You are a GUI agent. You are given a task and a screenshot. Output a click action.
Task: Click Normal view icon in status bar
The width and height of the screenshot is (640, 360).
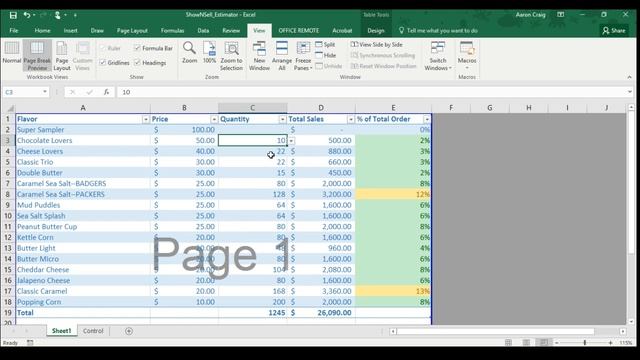click(x=508, y=343)
